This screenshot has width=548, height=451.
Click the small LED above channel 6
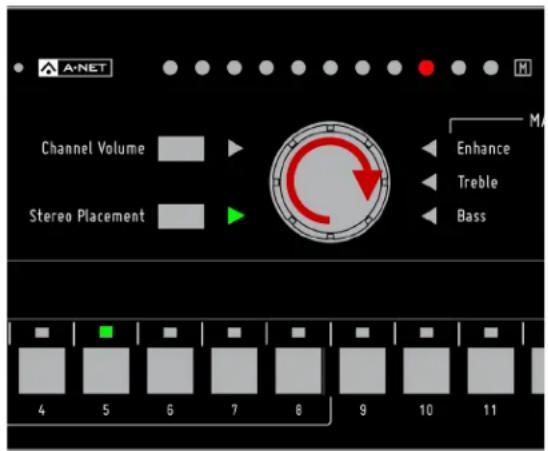[170, 332]
